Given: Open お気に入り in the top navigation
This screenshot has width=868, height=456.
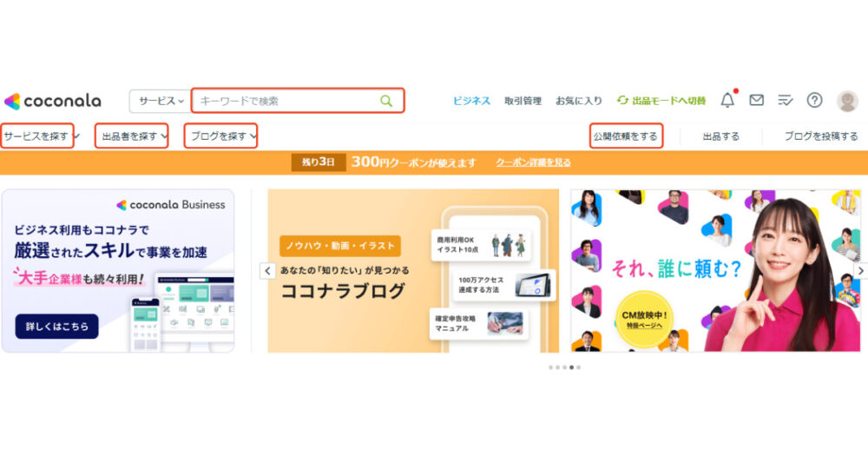Looking at the screenshot, I should tap(578, 101).
